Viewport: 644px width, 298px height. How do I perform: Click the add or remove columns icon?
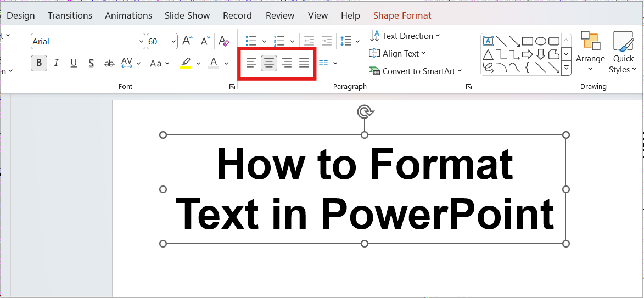point(323,63)
